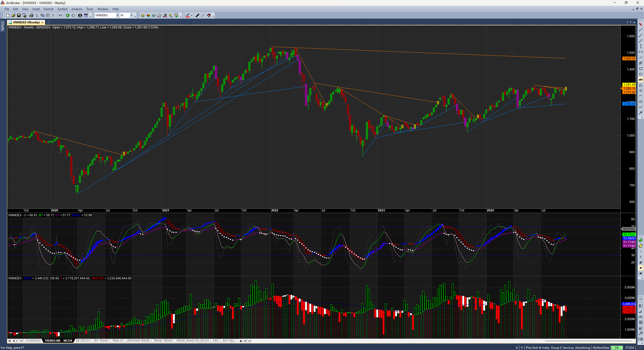The height and width of the screenshot is (350, 644).
Task: Open the Formula Editor gear icon
Action: [x=143, y=15]
